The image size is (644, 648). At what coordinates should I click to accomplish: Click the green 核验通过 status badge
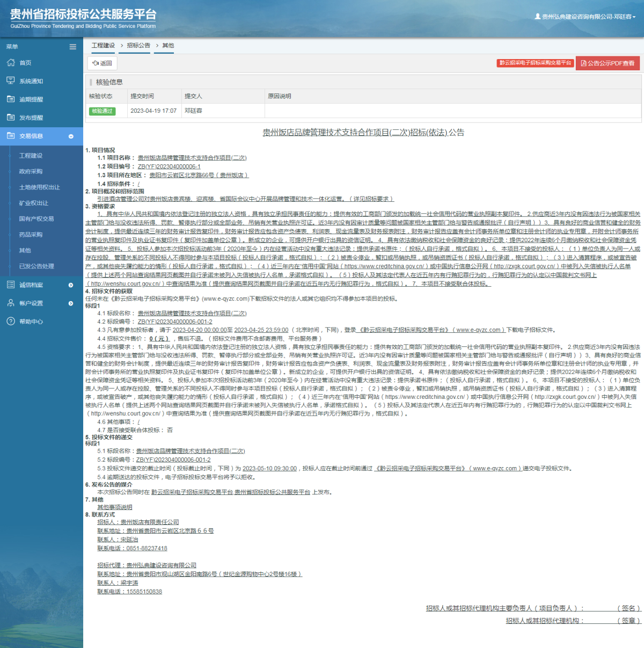point(102,111)
